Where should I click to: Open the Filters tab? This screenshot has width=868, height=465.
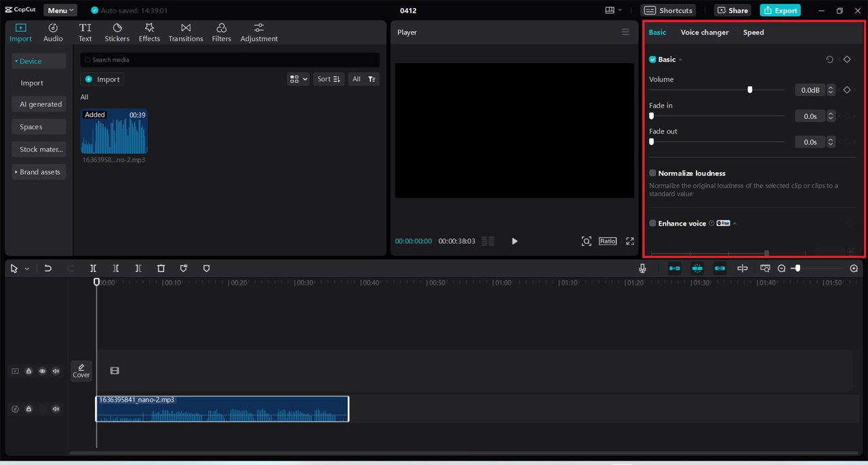click(221, 33)
